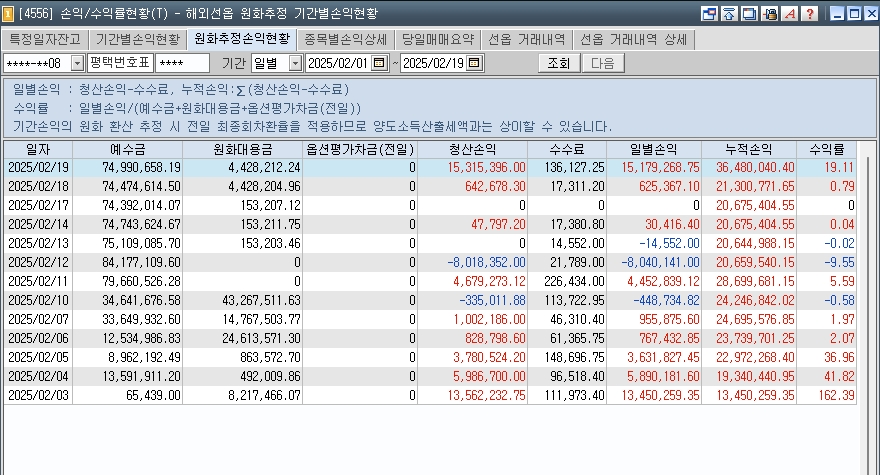This screenshot has width=880, height=475.
Task: Select the 2025/02/10 date cell
Action: 38,300
